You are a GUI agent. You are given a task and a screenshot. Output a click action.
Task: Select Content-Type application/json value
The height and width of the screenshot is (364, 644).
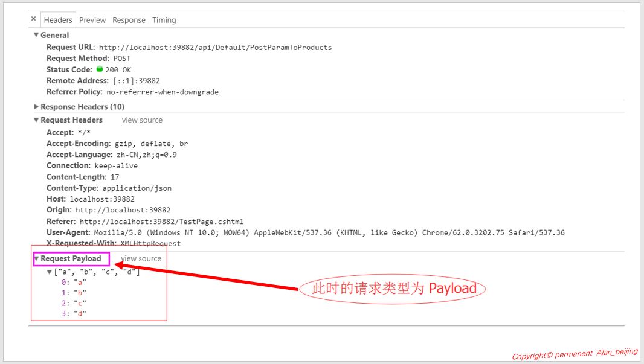137,188
